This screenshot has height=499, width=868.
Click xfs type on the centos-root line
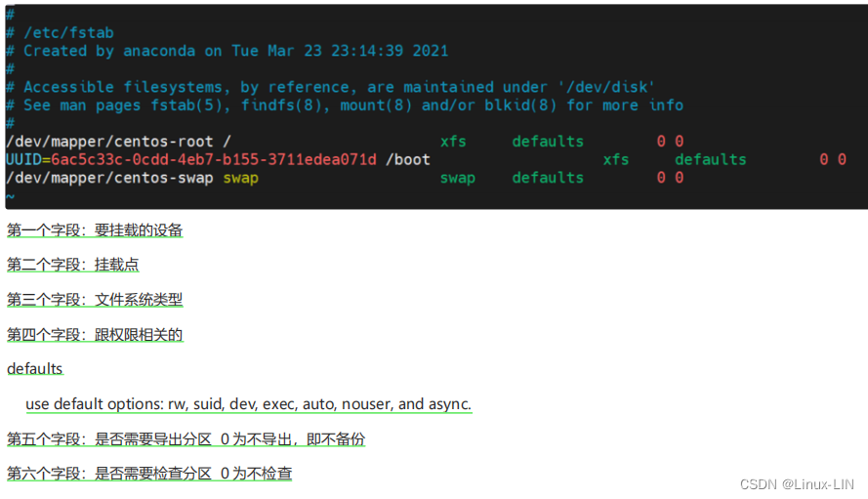click(453, 142)
